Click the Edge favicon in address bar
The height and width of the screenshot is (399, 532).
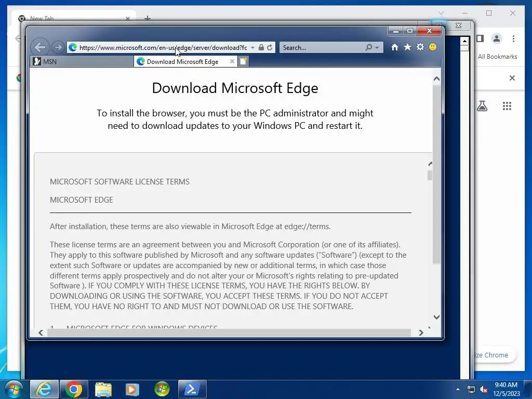pos(73,47)
